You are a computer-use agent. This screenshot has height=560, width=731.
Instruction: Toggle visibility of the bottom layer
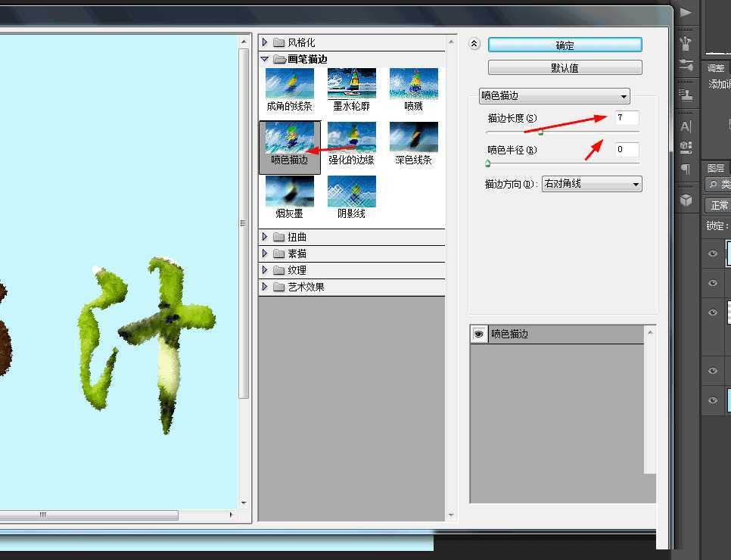(x=712, y=400)
